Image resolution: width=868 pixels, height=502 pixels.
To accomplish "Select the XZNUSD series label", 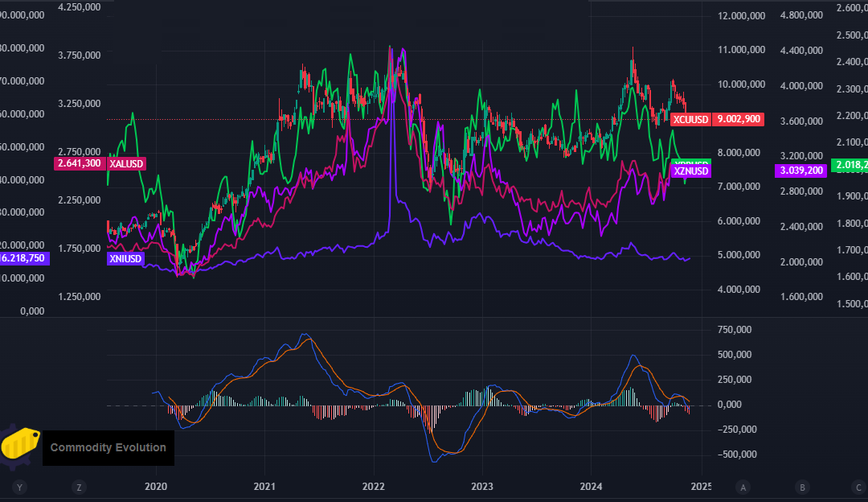I will click(690, 171).
